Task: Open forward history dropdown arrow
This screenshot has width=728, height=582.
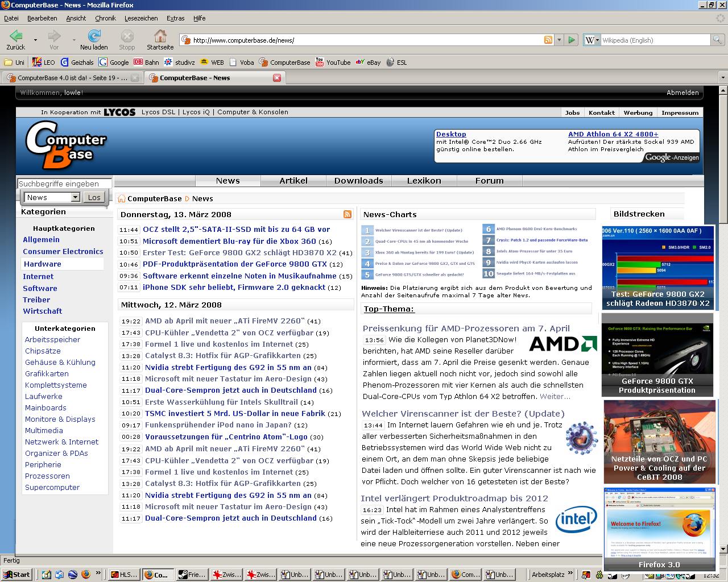Action: pos(73,40)
